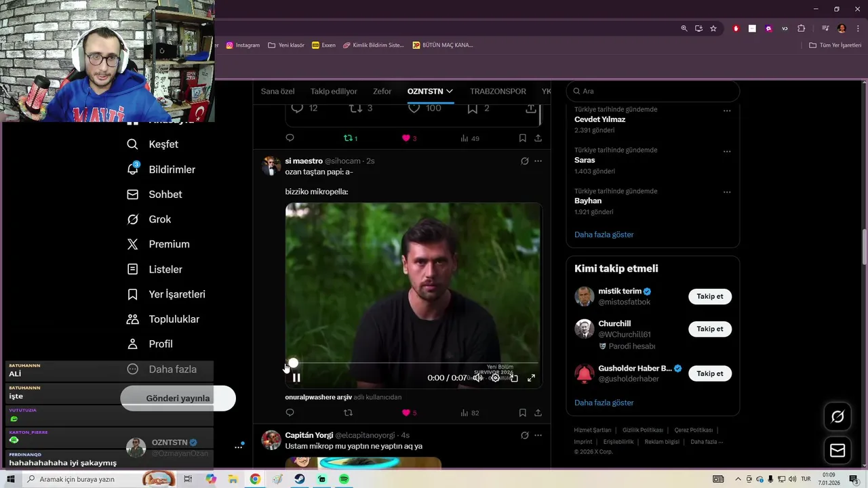Image resolution: width=868 pixels, height=488 pixels.
Task: Open options for Saras trend
Action: coord(727,151)
